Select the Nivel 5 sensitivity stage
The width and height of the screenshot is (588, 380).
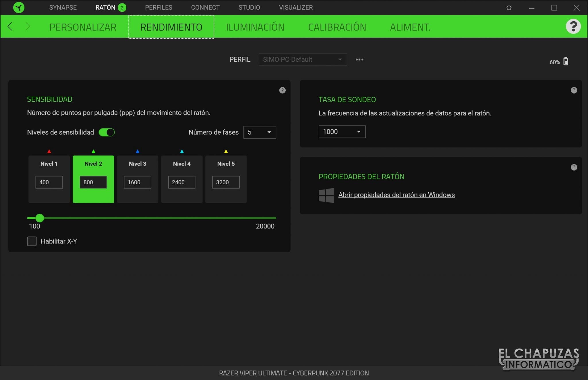tap(226, 179)
